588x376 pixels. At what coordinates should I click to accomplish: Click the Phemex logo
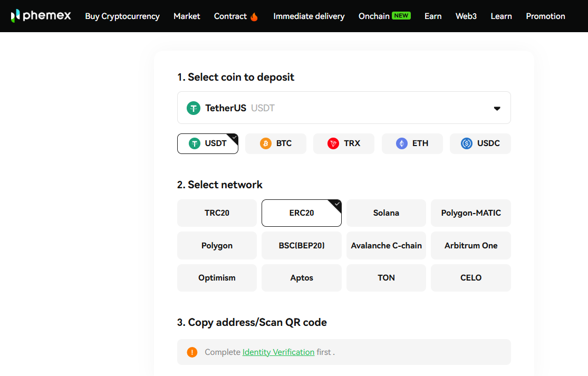tap(41, 15)
